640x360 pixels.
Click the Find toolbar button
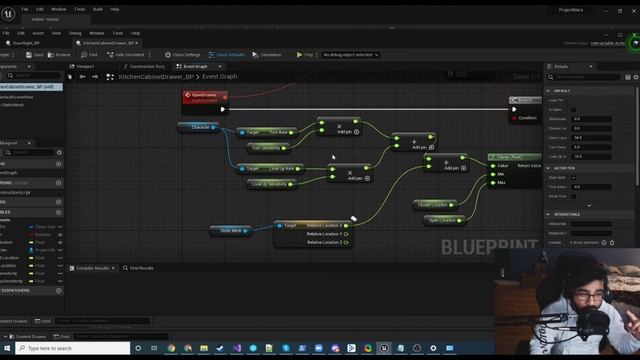[89, 55]
